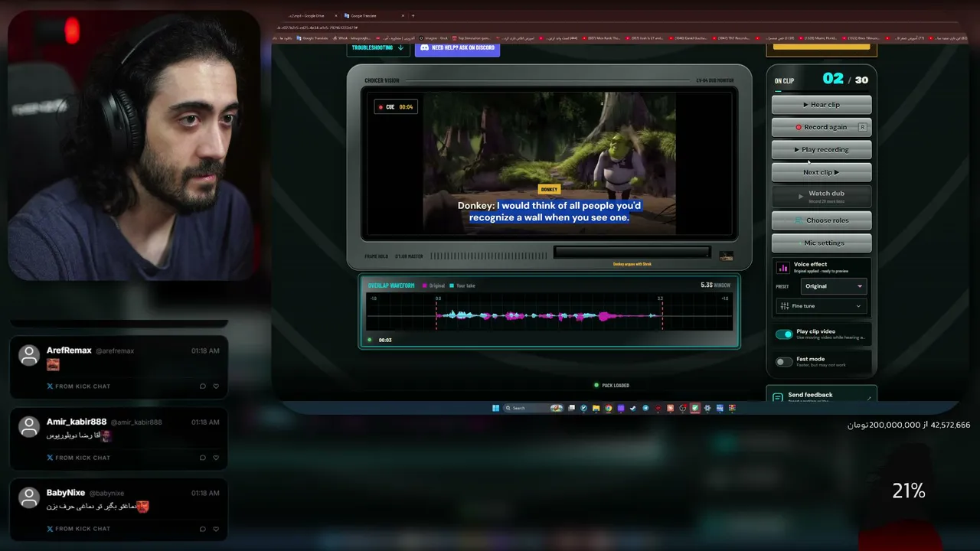Click the small clip thumbnail under the monitor

pos(726,256)
